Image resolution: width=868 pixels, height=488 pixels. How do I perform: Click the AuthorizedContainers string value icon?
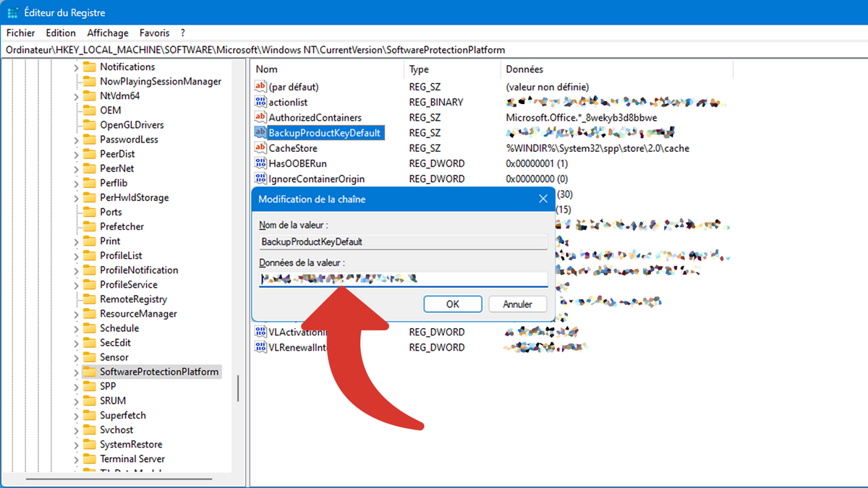260,117
